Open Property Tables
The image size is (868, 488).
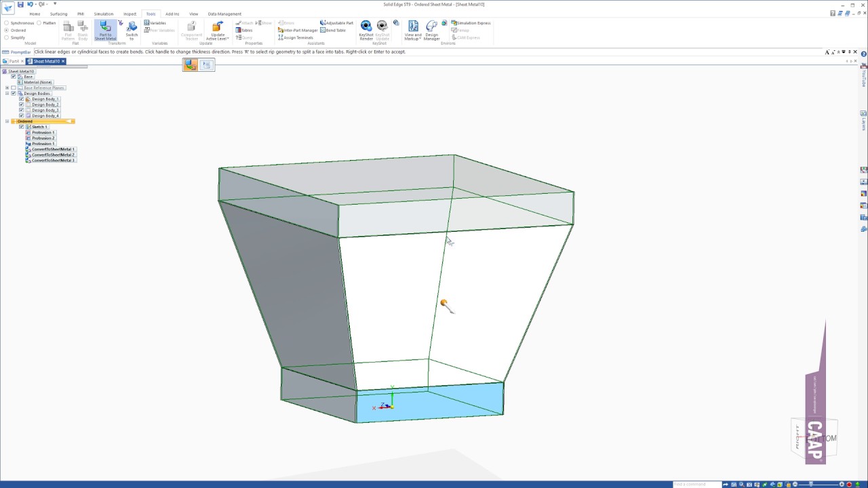coord(244,30)
